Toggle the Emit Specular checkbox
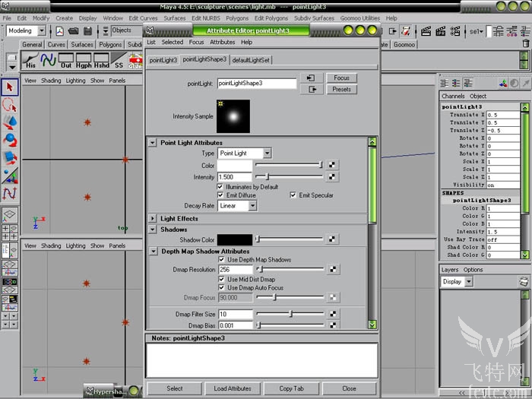 (293, 195)
